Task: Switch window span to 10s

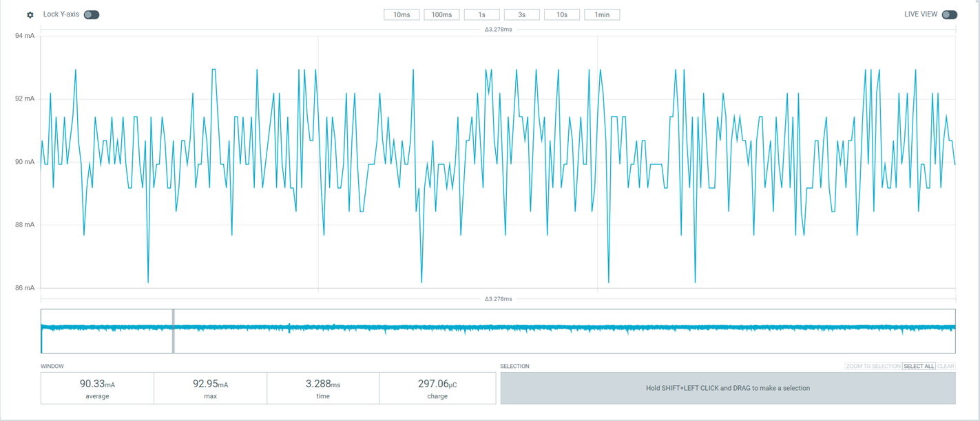Action: (x=562, y=14)
